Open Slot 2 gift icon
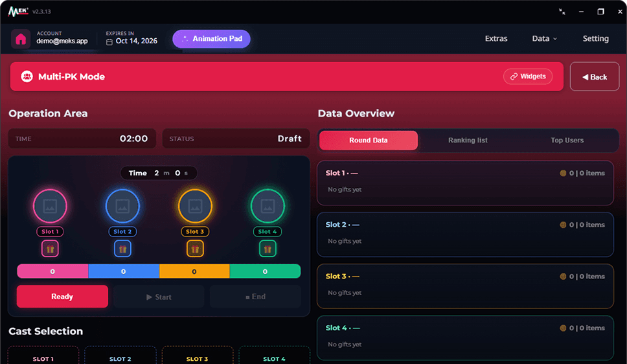627x364 pixels. [x=122, y=249]
